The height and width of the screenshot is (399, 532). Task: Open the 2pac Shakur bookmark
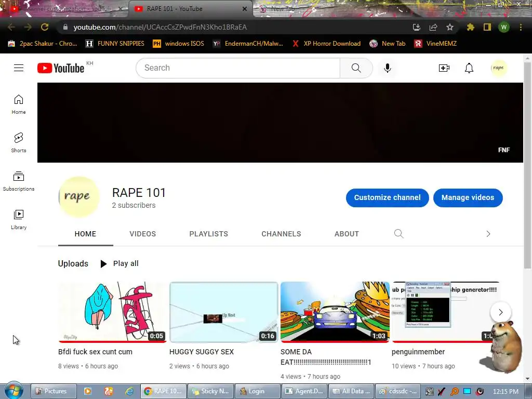43,44
